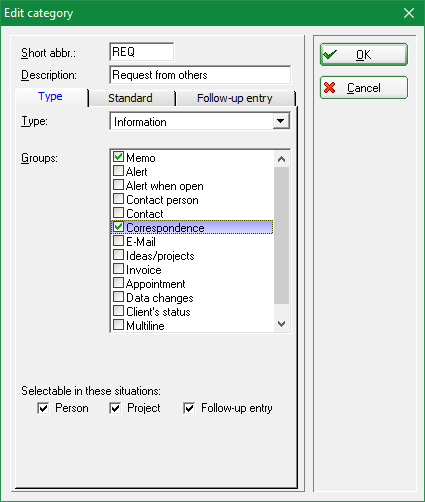Image resolution: width=425 pixels, height=502 pixels.
Task: Click into the Short abbr. field
Action: [x=141, y=52]
